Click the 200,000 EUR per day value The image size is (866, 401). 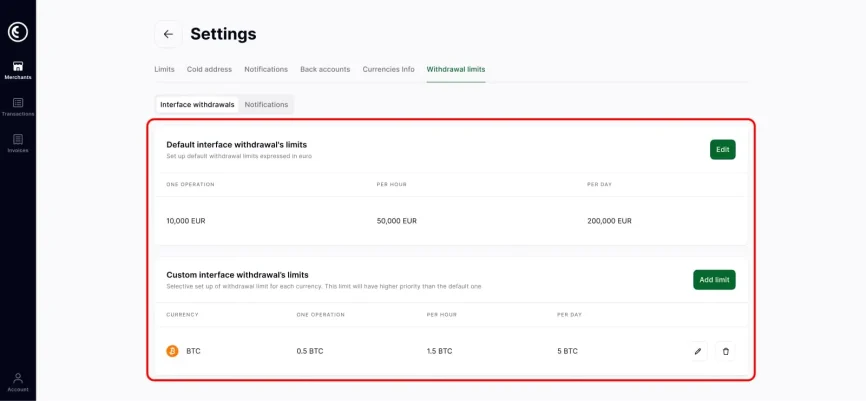(609, 221)
